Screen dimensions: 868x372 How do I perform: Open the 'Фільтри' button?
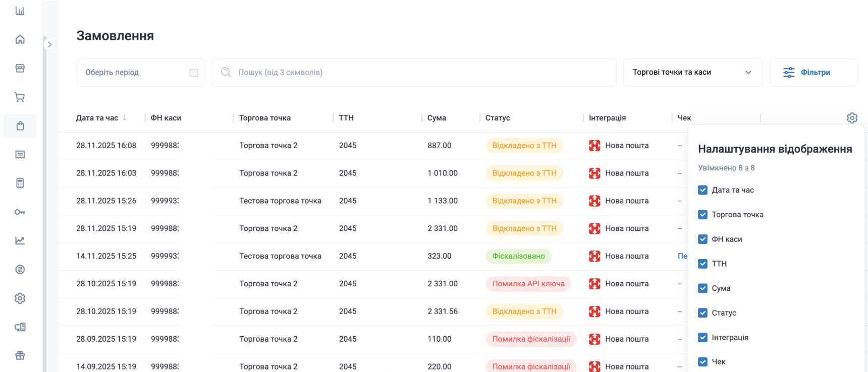pyautogui.click(x=813, y=73)
